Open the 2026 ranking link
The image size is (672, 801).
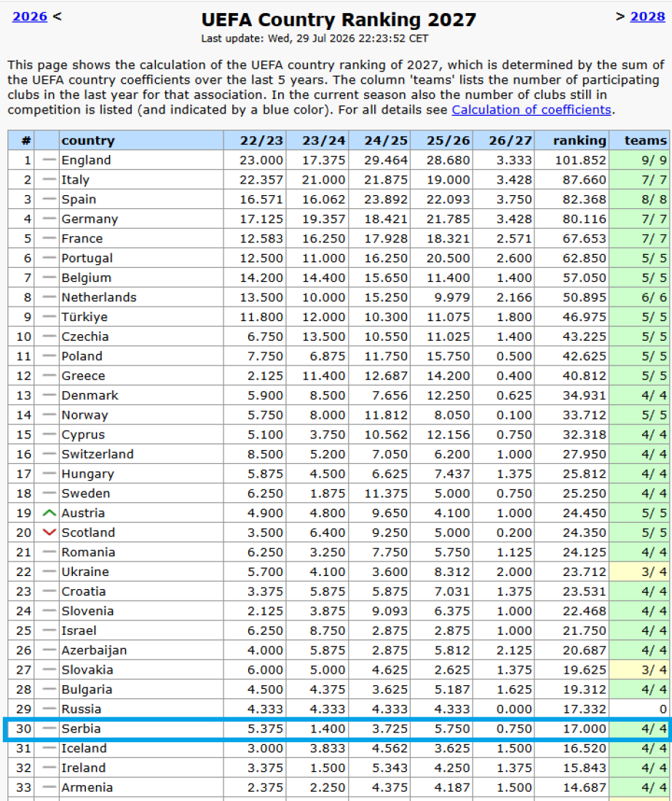30,16
